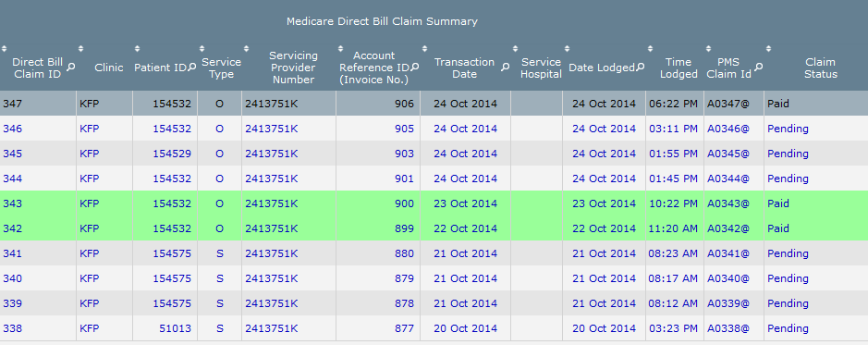Image resolution: width=868 pixels, height=345 pixels.
Task: Click PMS Claim Id A0341@
Action: 727,253
